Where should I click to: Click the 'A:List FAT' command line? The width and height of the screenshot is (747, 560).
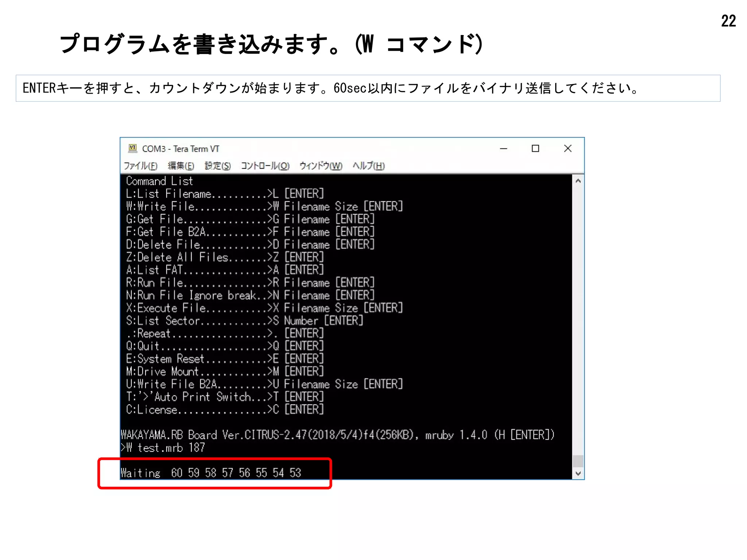(225, 270)
